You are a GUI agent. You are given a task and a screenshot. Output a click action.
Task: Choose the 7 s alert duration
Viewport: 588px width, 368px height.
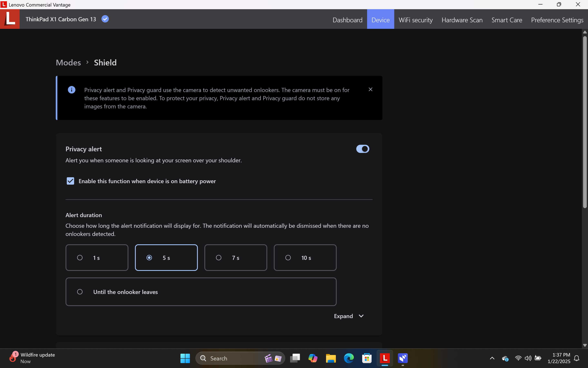236,258
